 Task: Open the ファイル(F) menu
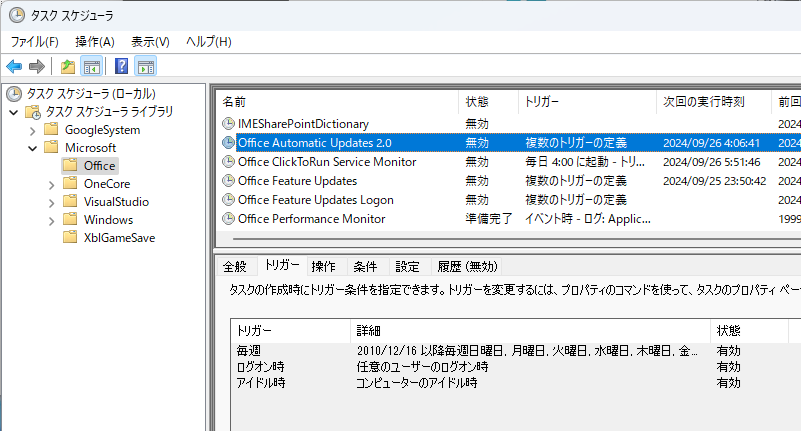click(x=35, y=42)
